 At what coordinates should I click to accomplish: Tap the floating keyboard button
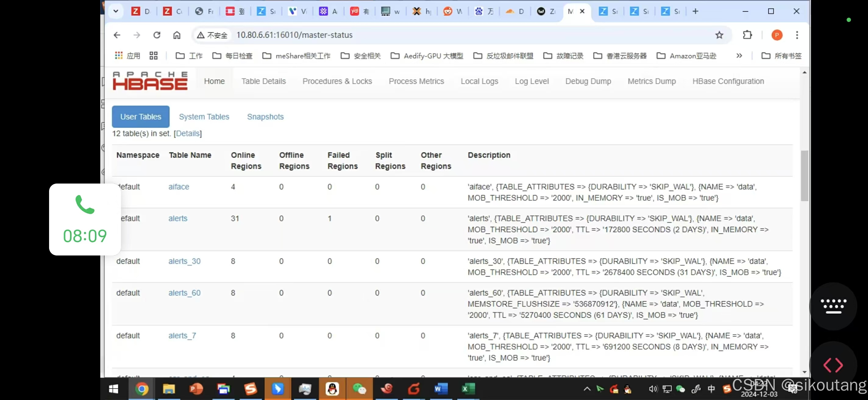pos(833,306)
